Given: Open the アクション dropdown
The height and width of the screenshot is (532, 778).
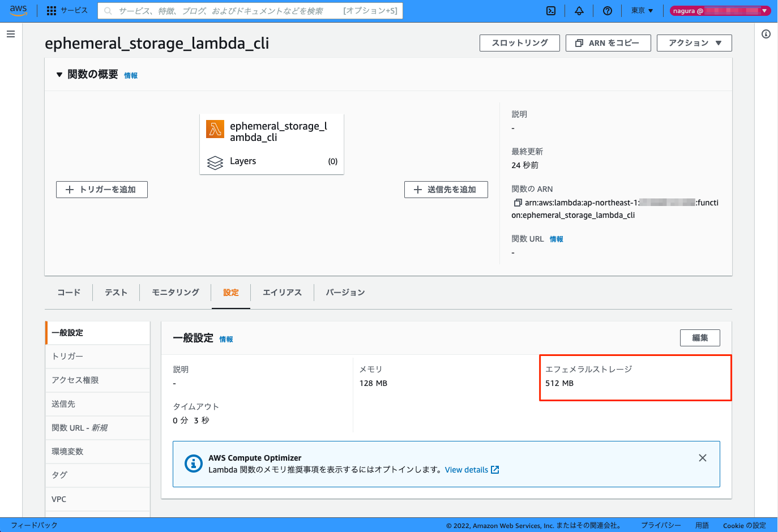Looking at the screenshot, I should (x=694, y=42).
